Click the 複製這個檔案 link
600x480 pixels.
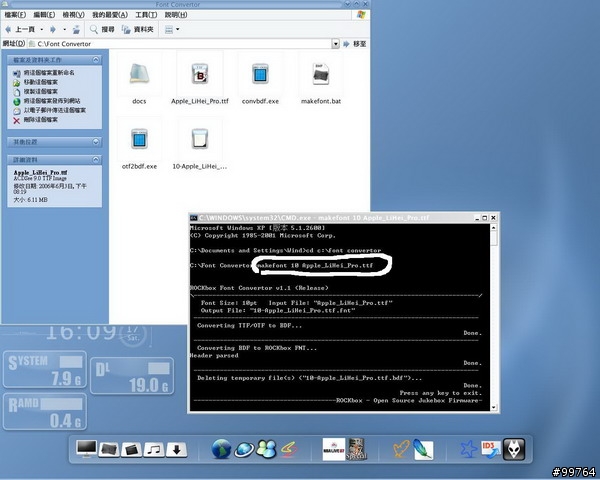click(41, 91)
